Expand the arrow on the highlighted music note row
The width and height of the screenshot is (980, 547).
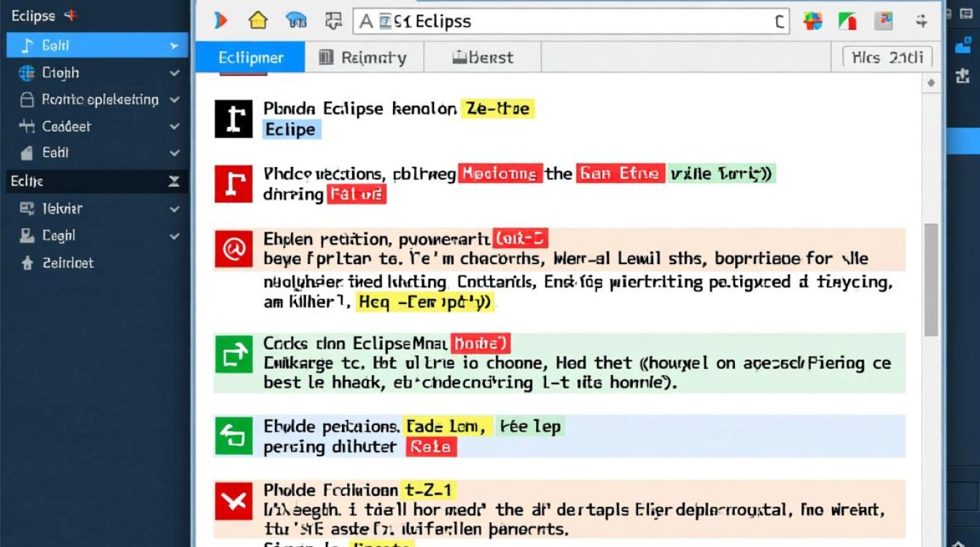click(174, 46)
